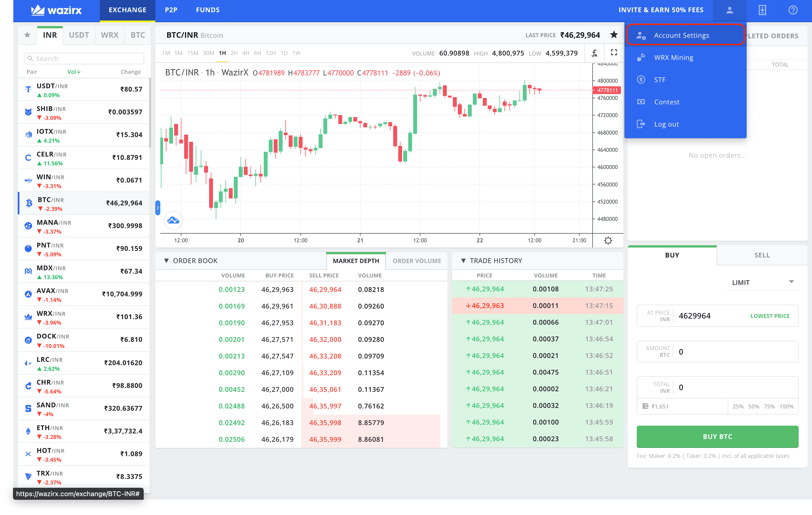
Task: Click the market pair Search field
Action: [x=84, y=59]
